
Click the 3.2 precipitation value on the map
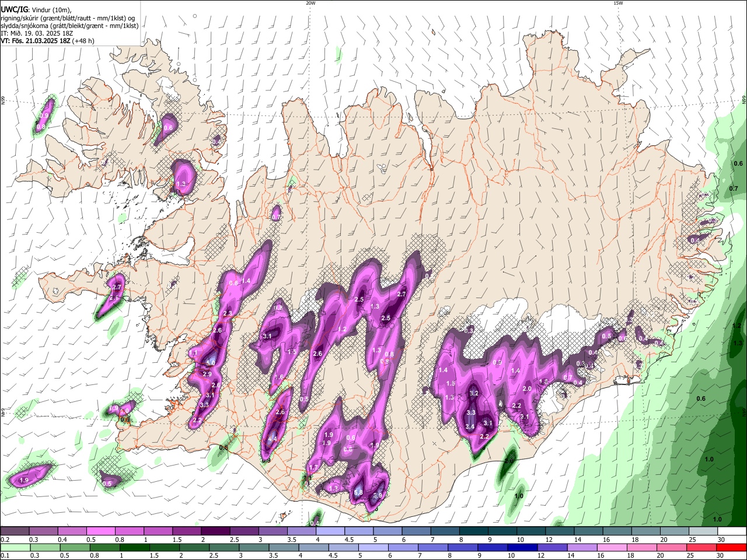pos(474,394)
